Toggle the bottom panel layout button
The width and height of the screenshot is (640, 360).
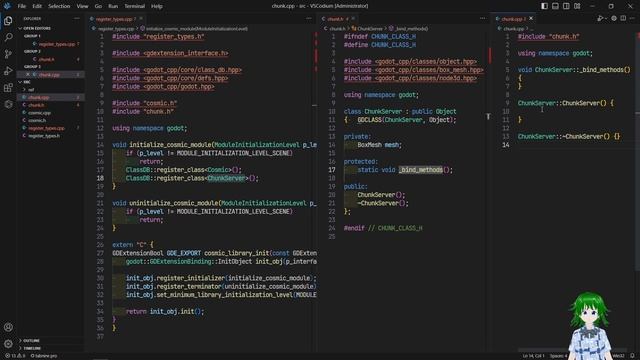point(555,6)
